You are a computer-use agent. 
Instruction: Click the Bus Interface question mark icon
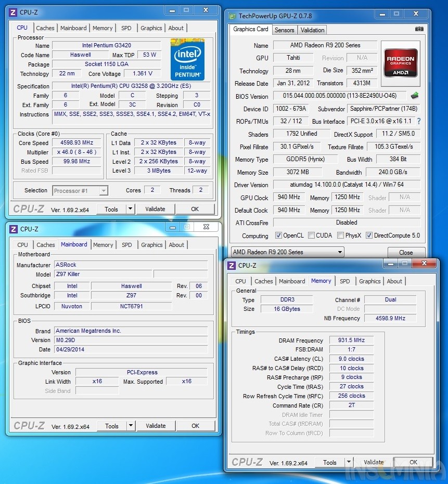419,121
